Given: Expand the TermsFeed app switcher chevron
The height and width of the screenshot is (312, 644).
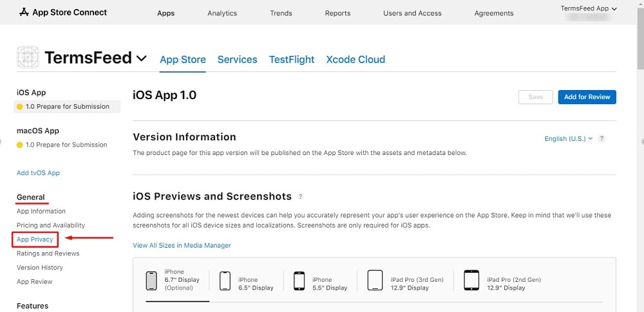Looking at the screenshot, I should click(x=141, y=59).
